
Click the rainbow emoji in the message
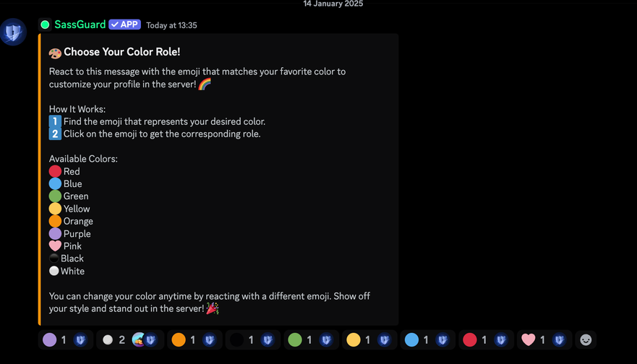pos(205,84)
